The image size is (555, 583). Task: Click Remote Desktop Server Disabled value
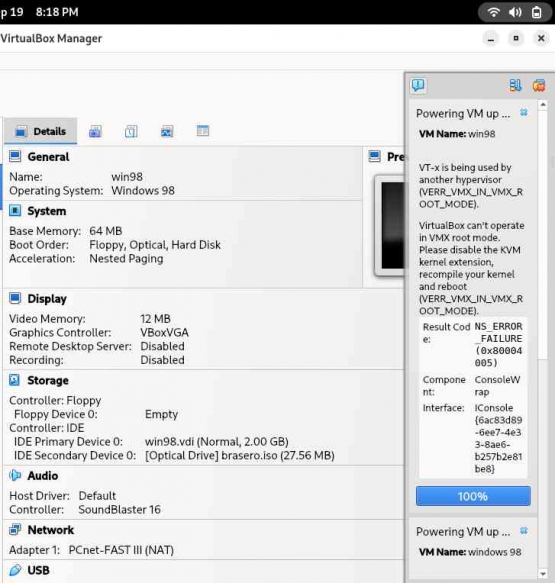162,347
